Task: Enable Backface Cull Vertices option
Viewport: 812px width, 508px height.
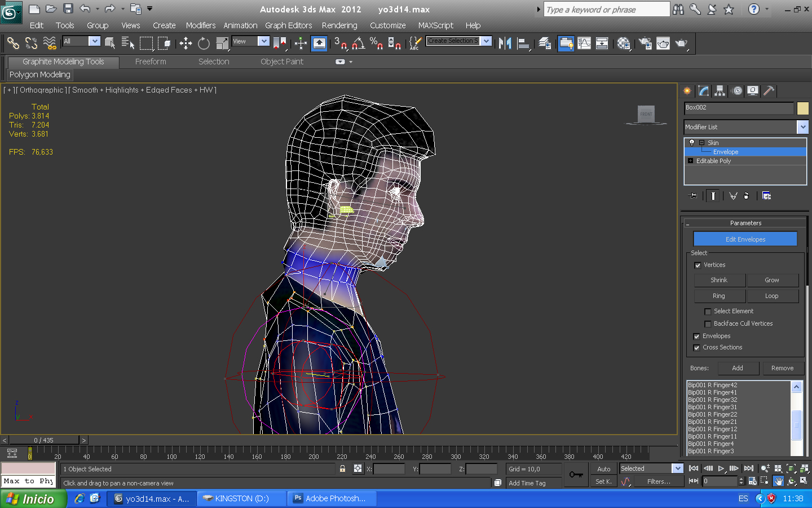Action: (708, 324)
